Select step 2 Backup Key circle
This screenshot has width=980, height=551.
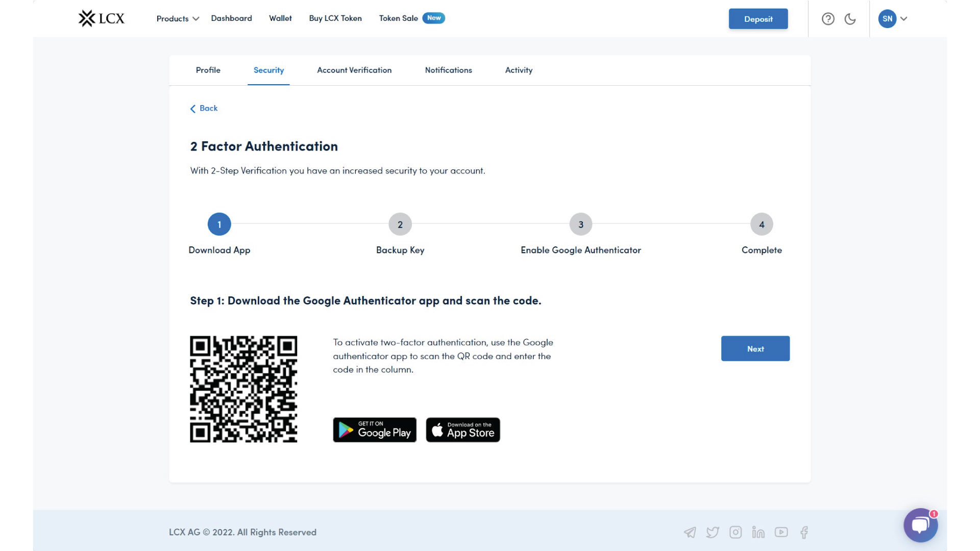(x=400, y=224)
